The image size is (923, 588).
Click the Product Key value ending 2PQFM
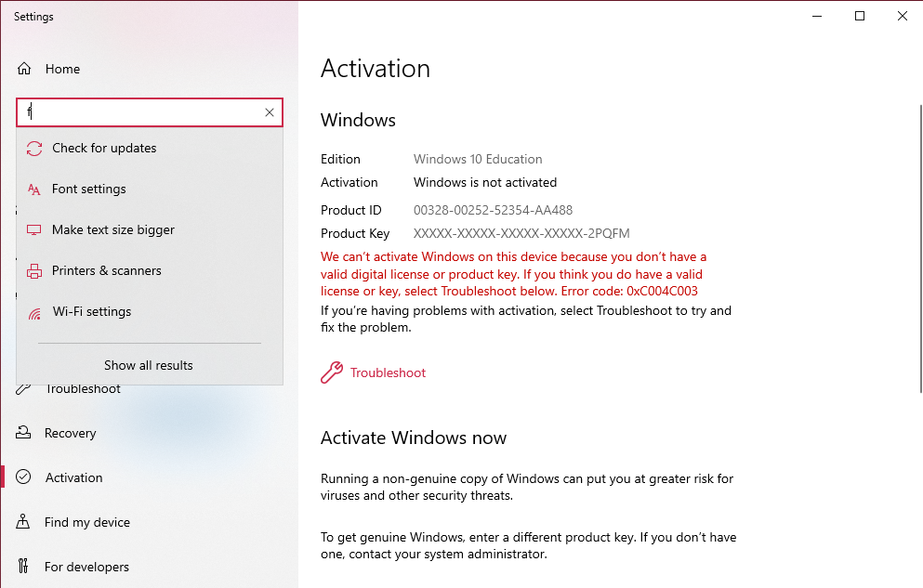click(x=521, y=233)
